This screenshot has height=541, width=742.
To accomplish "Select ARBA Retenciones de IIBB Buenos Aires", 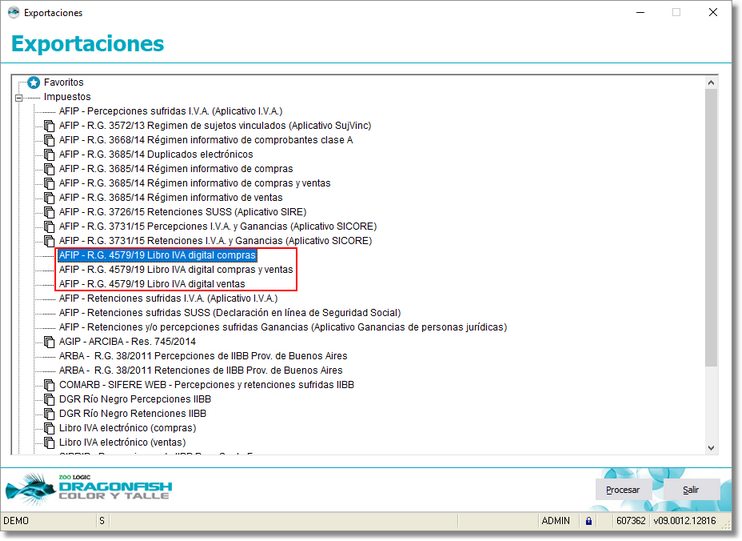I will point(201,370).
